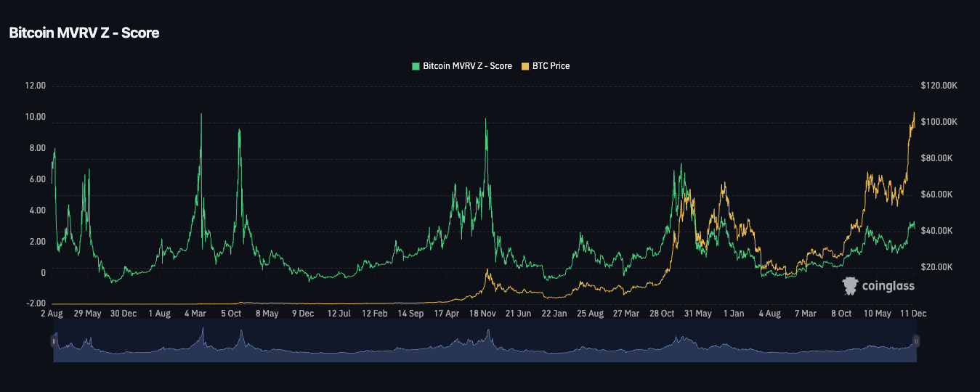This screenshot has height=392, width=980.
Task: Click the '9 Dec' date label
Action: click(x=303, y=314)
